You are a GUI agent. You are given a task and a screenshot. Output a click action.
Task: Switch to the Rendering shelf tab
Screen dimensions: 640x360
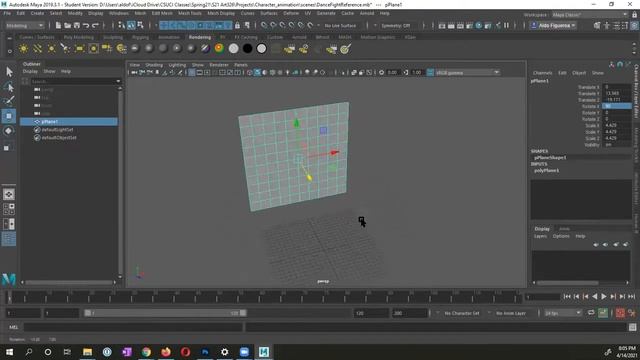tap(200, 37)
